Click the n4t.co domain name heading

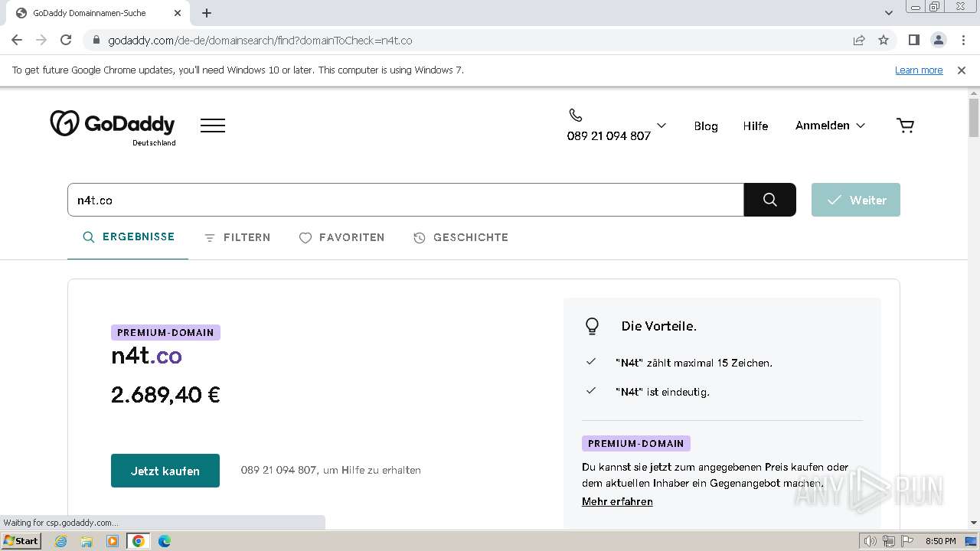(x=146, y=356)
